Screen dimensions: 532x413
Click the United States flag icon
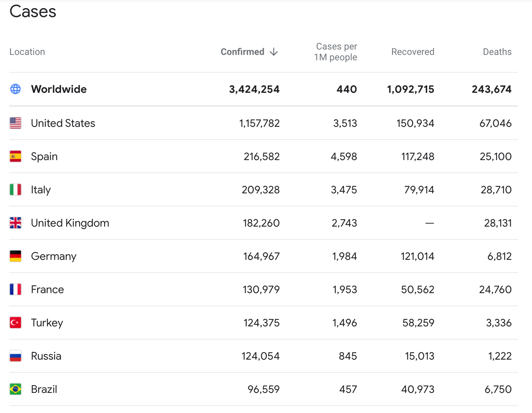pyautogui.click(x=15, y=123)
